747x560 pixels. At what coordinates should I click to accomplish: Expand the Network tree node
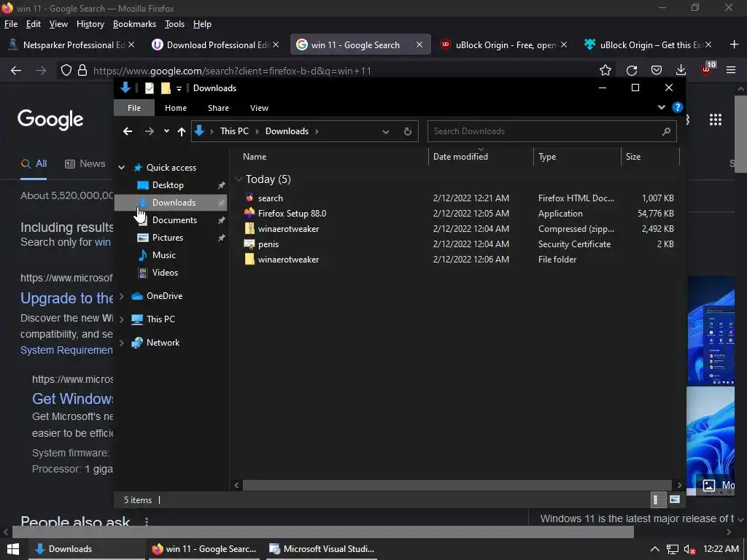[122, 343]
